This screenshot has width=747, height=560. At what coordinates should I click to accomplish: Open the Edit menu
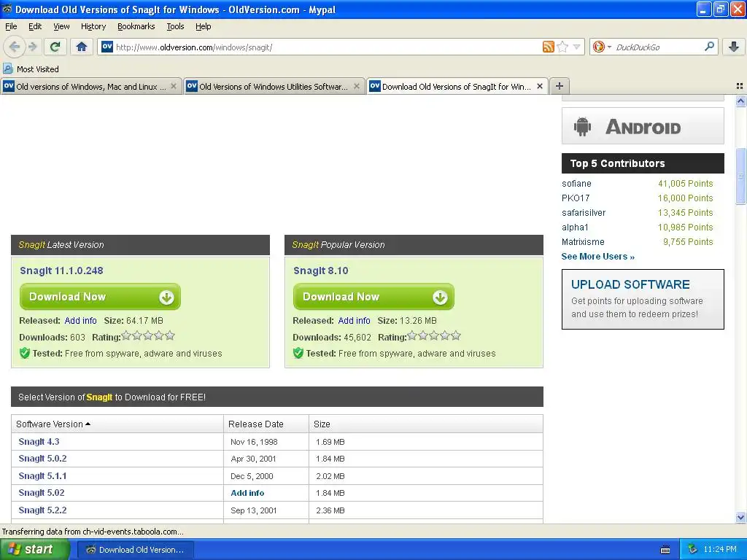click(35, 26)
